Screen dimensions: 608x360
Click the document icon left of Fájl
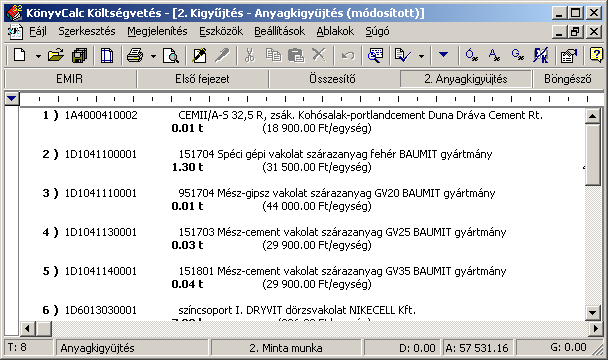pos(16,31)
